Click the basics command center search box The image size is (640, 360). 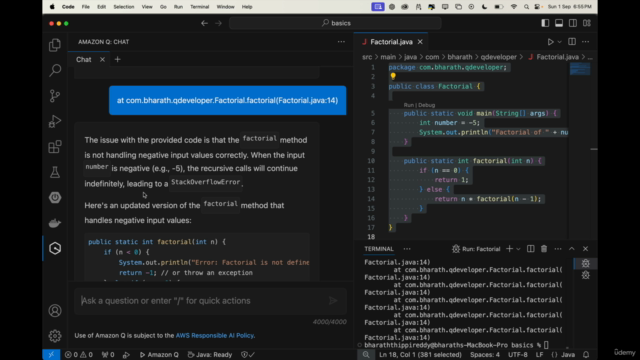335,23
